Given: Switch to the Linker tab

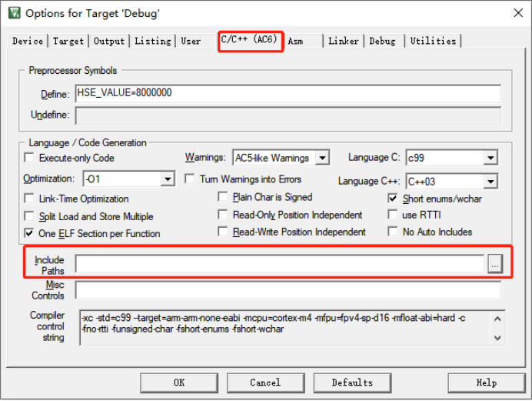Looking at the screenshot, I should [x=343, y=41].
